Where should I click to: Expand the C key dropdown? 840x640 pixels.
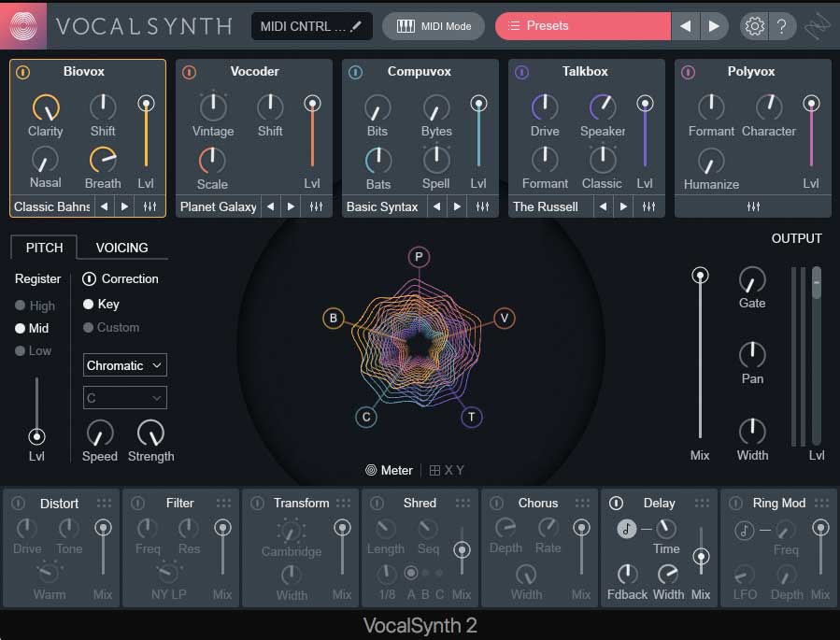(x=125, y=398)
